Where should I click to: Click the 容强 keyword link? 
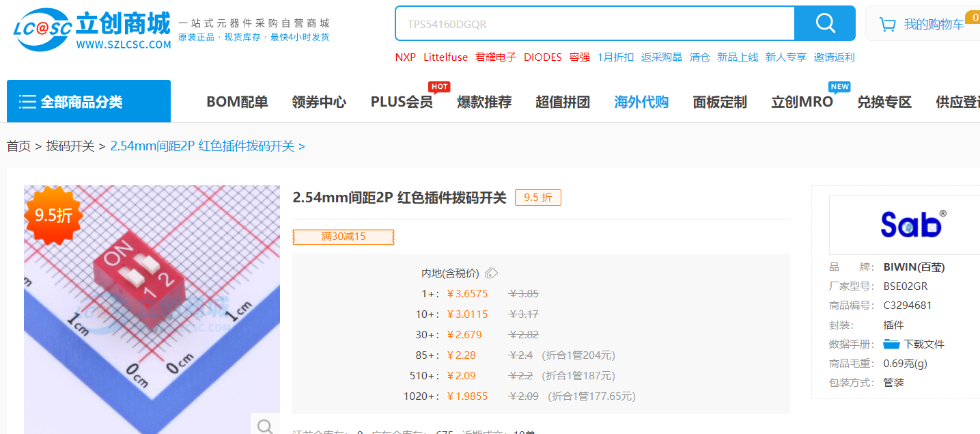pos(580,57)
